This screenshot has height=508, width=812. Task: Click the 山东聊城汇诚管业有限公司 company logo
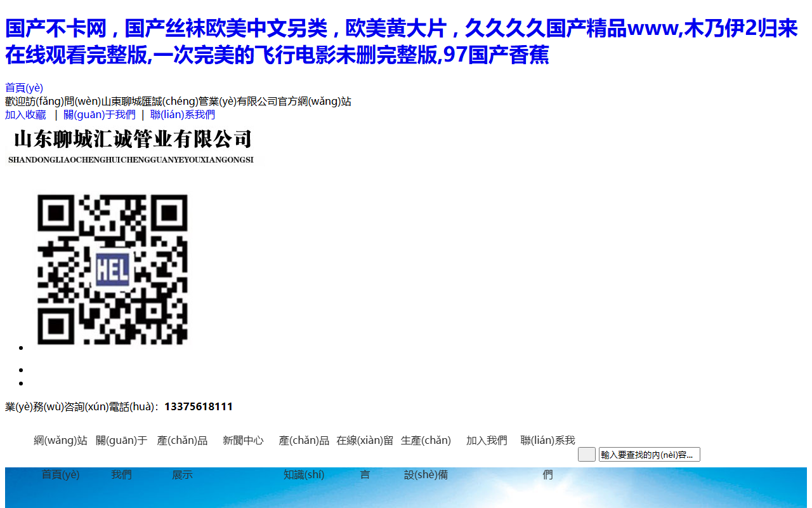point(133,146)
